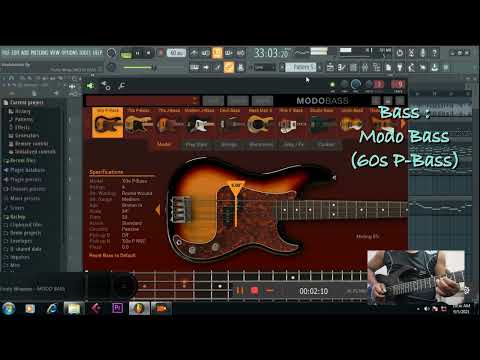Open the Electronics tab
The width and height of the screenshot is (480, 360).
point(261,144)
